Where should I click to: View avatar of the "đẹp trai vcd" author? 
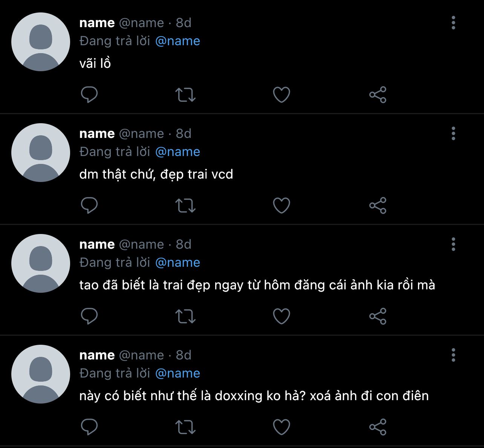click(x=41, y=153)
